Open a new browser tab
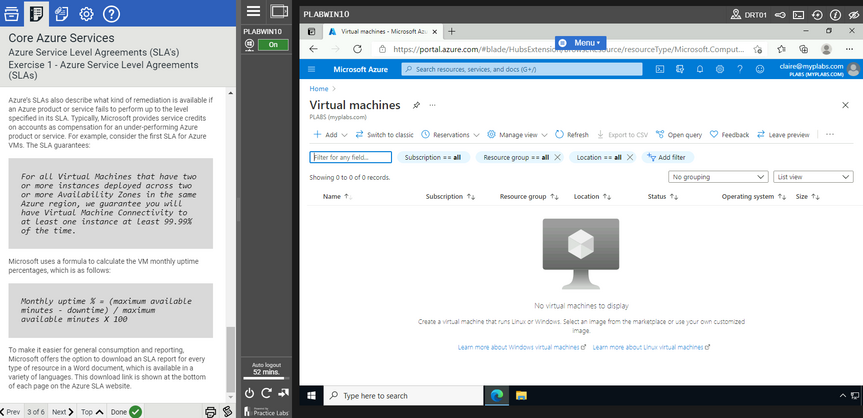The width and height of the screenshot is (863, 418). 451,31
